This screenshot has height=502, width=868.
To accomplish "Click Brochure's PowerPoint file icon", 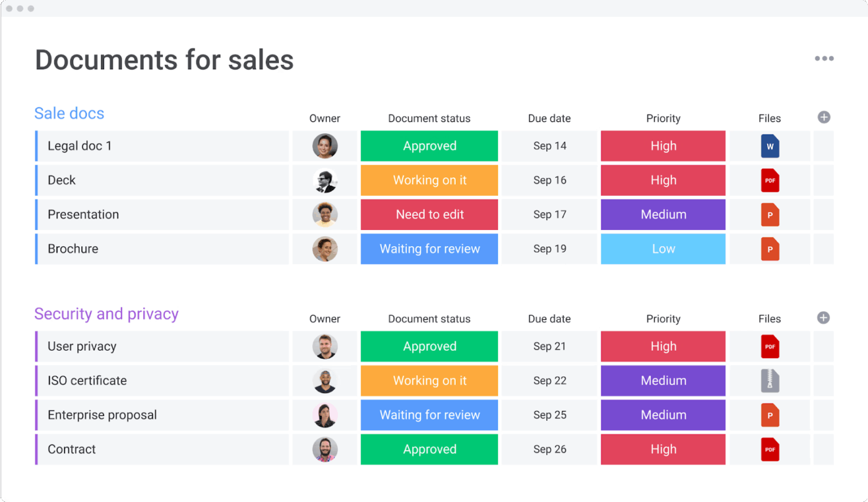I will click(x=769, y=249).
